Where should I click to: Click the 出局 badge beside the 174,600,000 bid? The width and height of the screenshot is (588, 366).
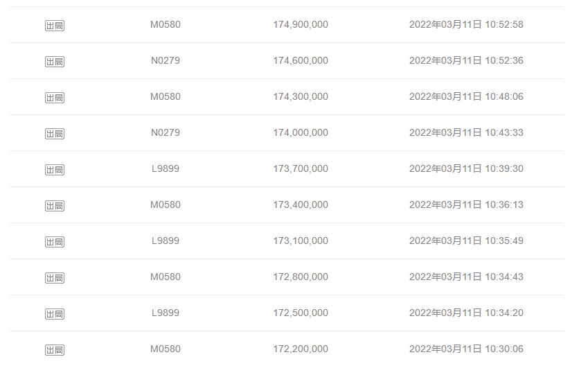pyautogui.click(x=55, y=62)
